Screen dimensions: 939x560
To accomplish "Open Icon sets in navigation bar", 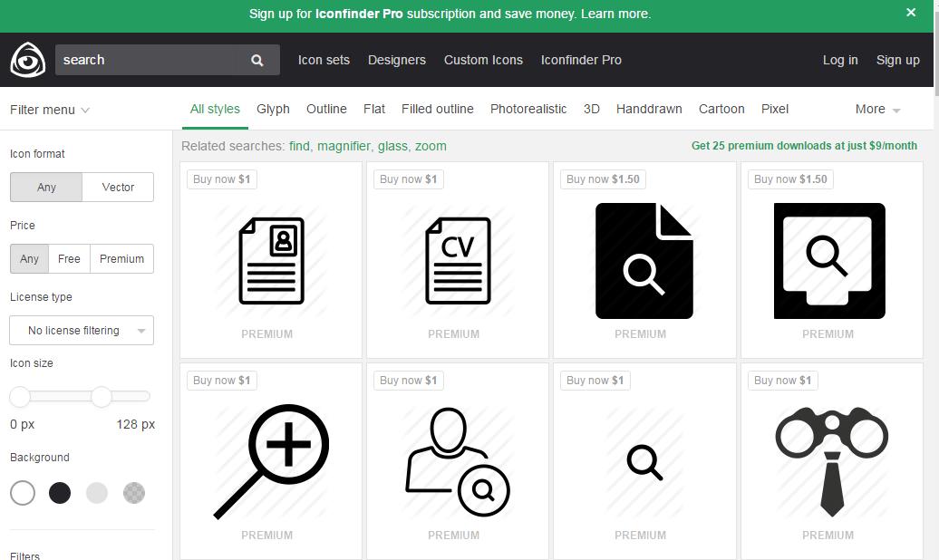I will tap(324, 60).
